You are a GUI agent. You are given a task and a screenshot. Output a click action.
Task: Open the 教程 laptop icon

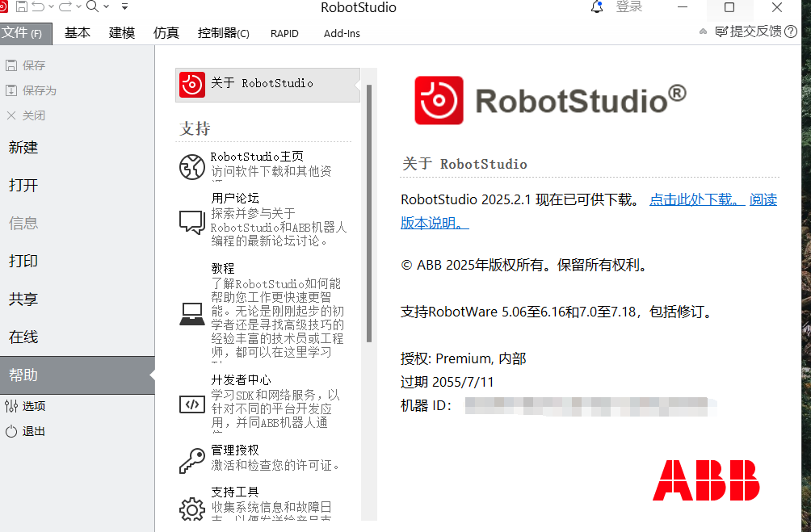(192, 313)
